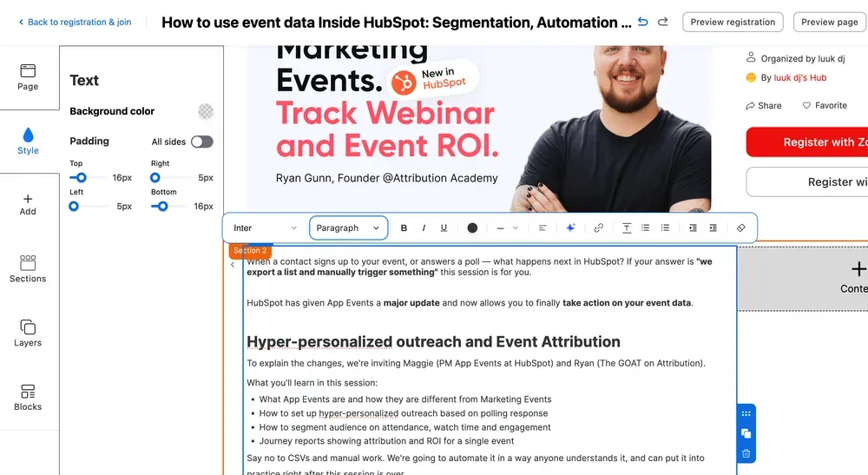
Task: Click the Background color swatch
Action: pos(206,111)
